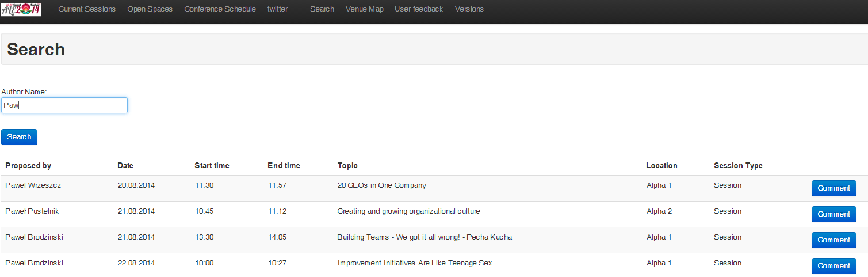Select the twitter navigation item
Image resolution: width=868 pixels, height=277 pixels.
[277, 9]
